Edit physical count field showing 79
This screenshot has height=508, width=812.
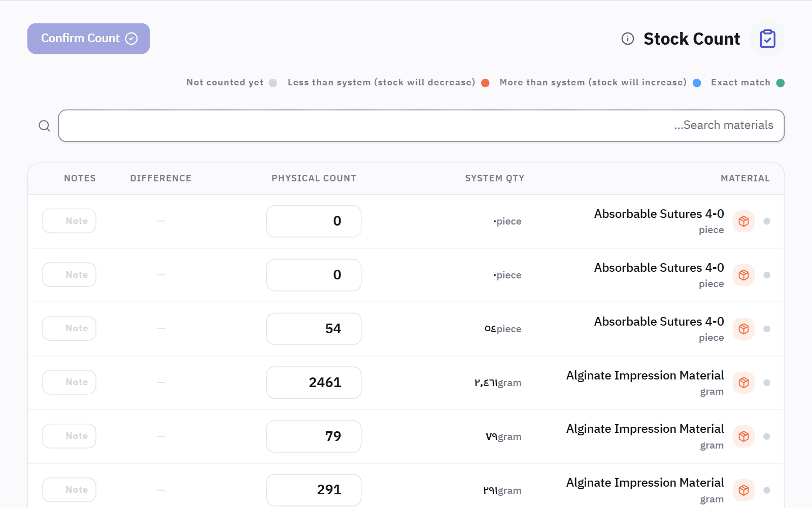314,436
